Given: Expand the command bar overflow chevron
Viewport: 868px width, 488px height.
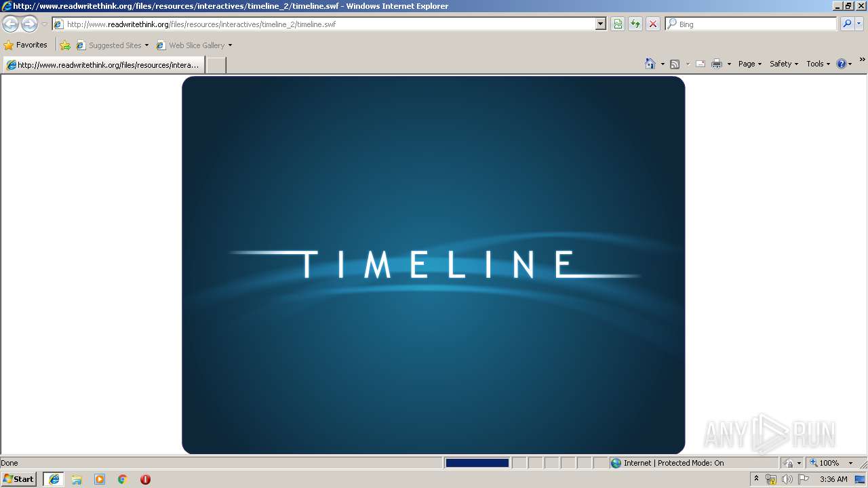Looking at the screenshot, I should click(x=863, y=60).
